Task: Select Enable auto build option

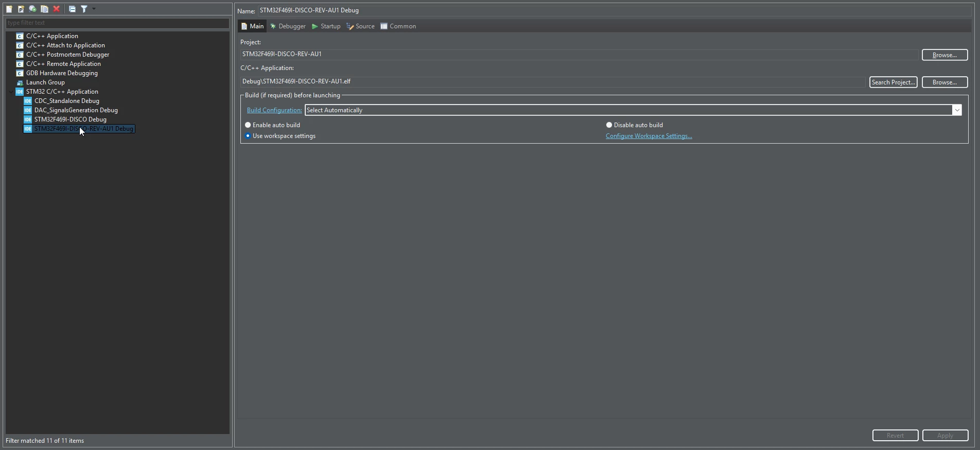Action: click(x=273, y=125)
